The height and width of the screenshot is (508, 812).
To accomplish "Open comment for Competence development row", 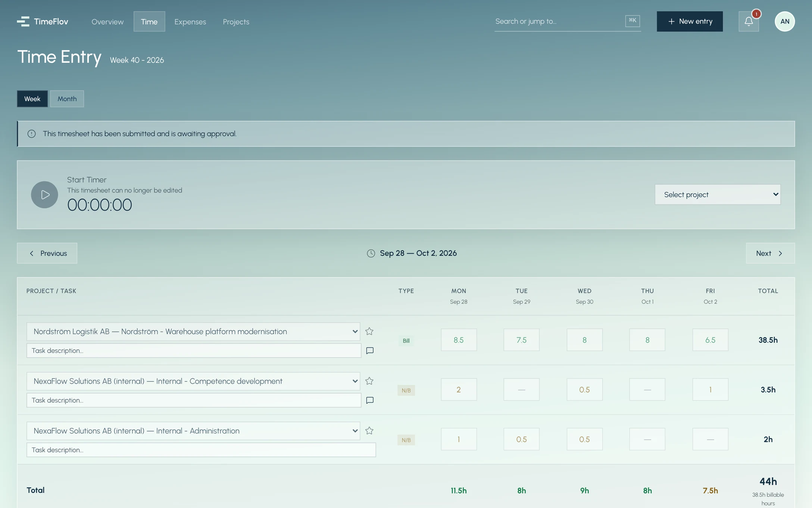I will [x=370, y=400].
